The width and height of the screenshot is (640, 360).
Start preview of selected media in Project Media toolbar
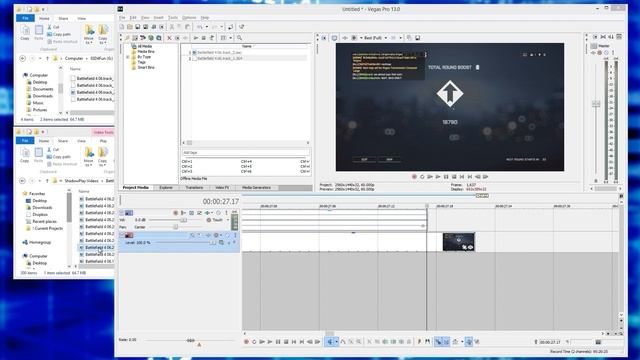coord(196,38)
